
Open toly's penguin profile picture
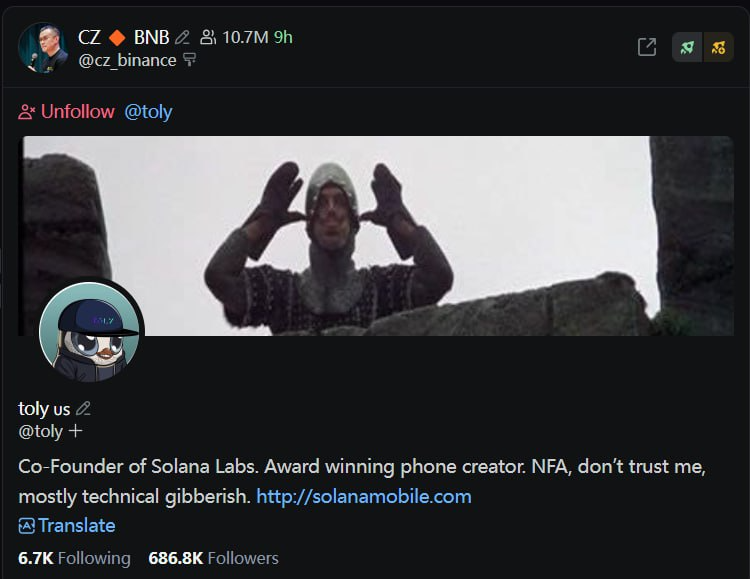click(90, 332)
